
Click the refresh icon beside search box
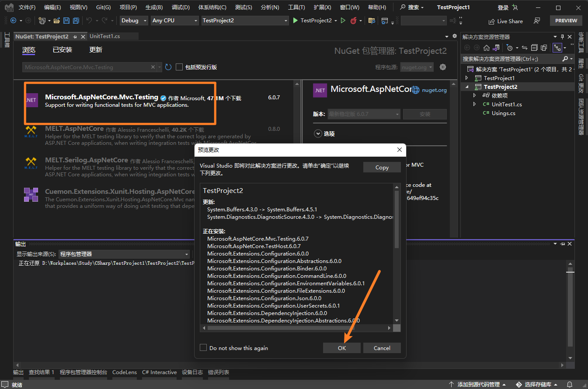pos(168,67)
